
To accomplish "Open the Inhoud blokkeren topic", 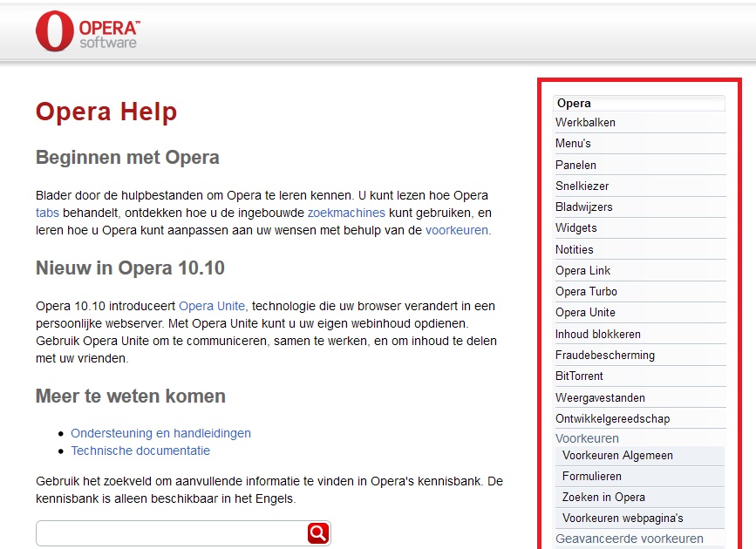I will click(x=597, y=334).
